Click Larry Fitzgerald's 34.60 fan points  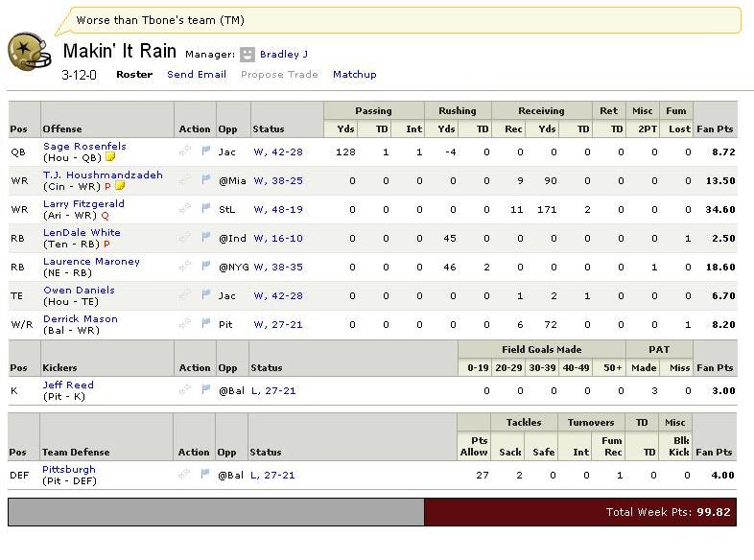[x=720, y=210]
